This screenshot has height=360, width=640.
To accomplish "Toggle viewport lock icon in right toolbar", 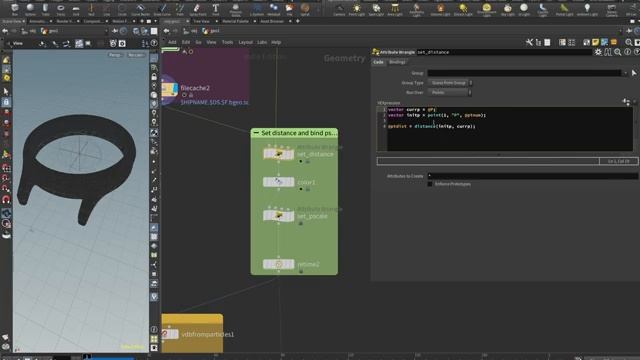I will tap(154, 77).
